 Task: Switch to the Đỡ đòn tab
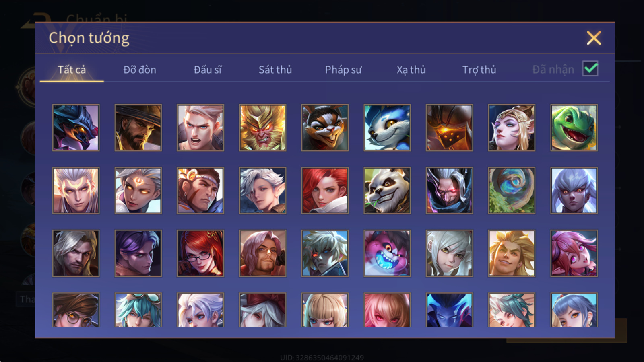click(140, 70)
